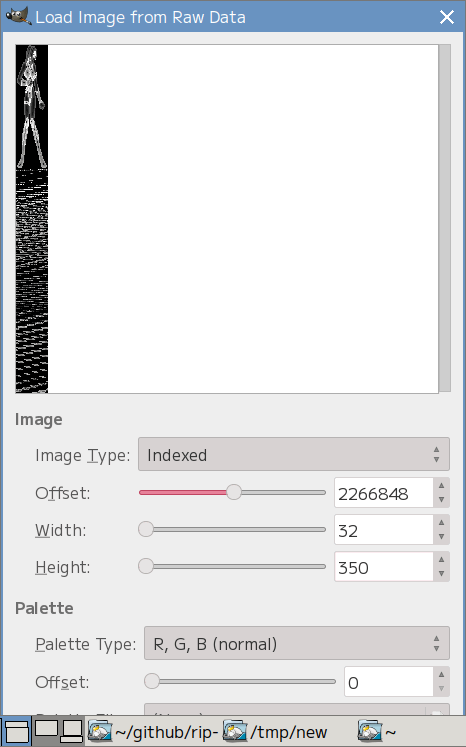Screen dimensions: 466x747
Task: Click the Width slider handle
Action: (x=146, y=529)
